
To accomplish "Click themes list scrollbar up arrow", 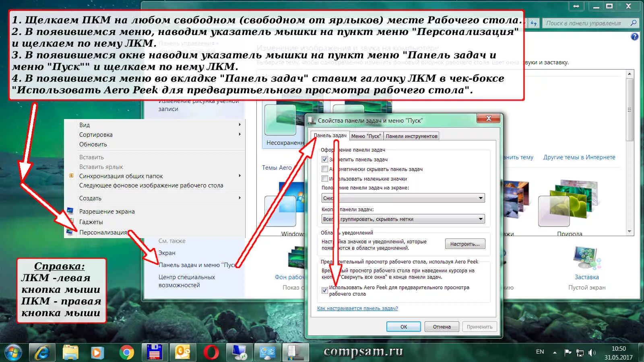I will (630, 74).
